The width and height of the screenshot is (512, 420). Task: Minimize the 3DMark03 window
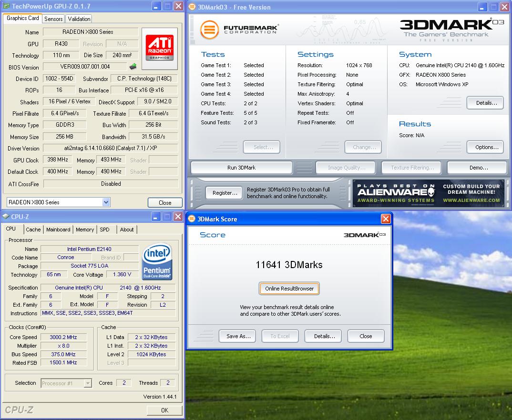point(482,7)
